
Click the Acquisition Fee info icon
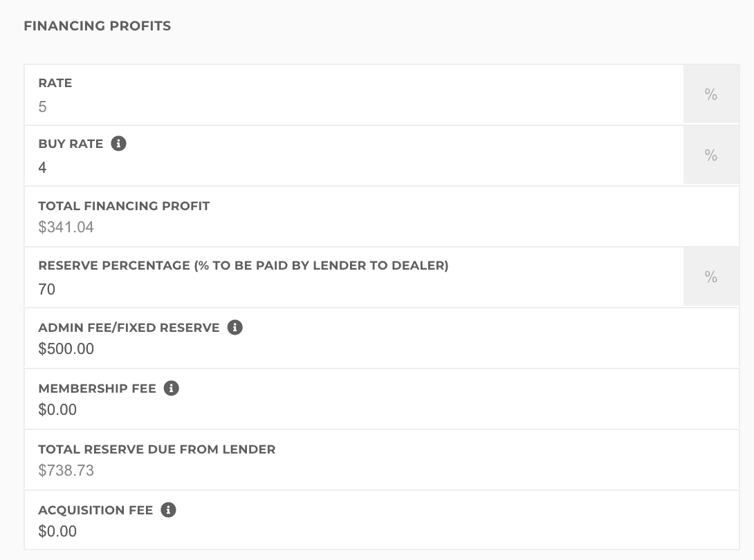coord(168,510)
